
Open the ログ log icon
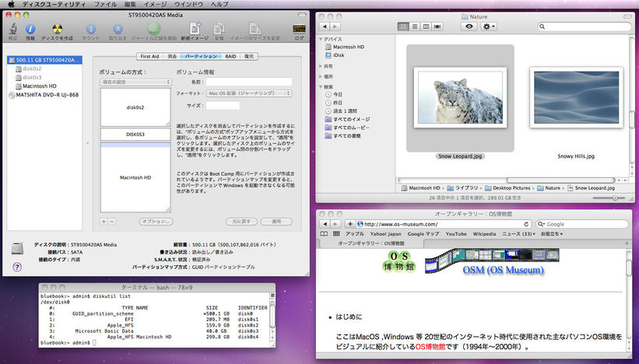(299, 29)
